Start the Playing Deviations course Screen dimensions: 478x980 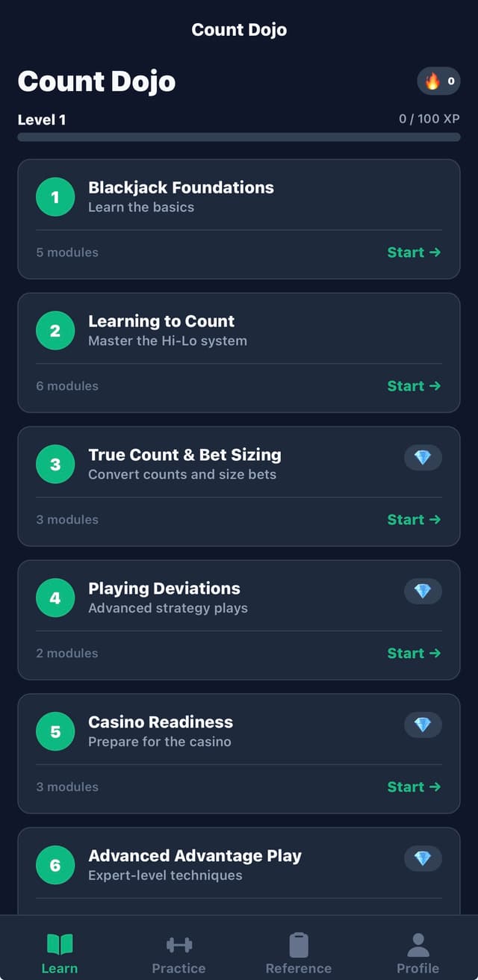pos(414,654)
